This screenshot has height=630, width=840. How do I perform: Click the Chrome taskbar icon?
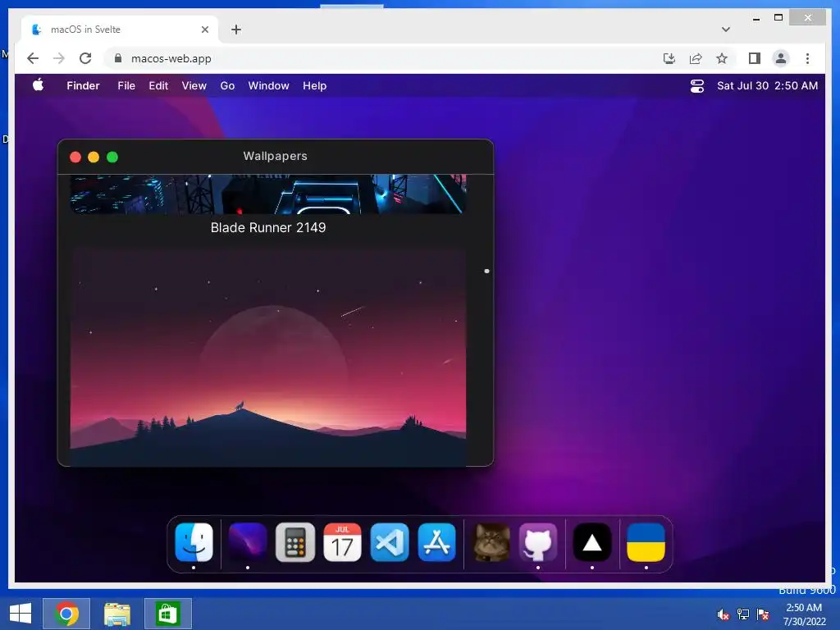pos(66,614)
